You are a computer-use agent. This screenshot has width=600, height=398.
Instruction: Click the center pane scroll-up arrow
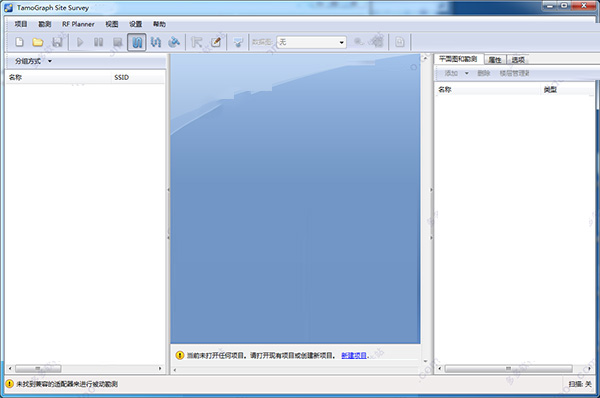425,58
